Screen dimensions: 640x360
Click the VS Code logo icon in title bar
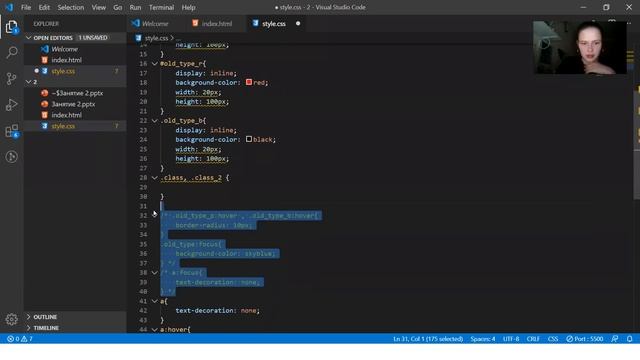9,7
